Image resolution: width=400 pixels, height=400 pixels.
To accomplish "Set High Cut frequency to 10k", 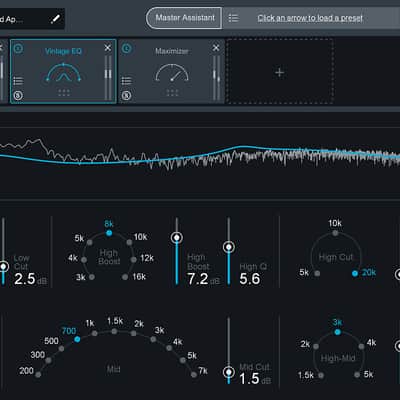I will click(x=335, y=233).
